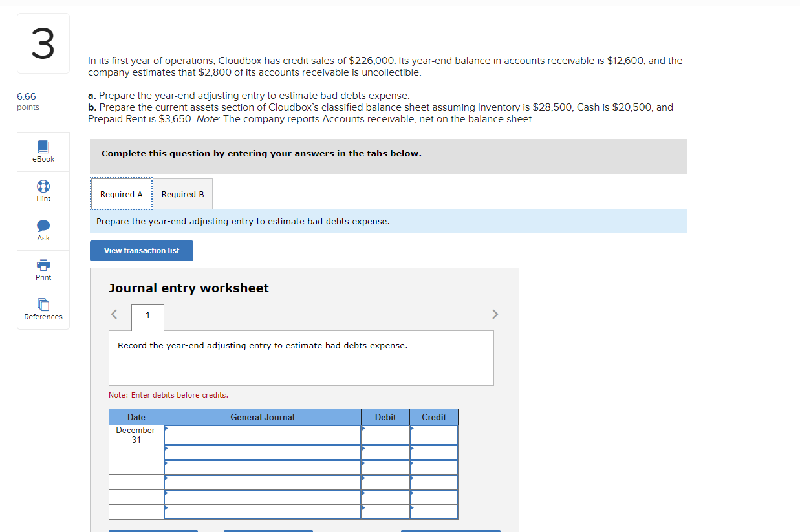800x532 pixels.
Task: Click the left navigation chevron in the worksheet
Action: pos(114,314)
